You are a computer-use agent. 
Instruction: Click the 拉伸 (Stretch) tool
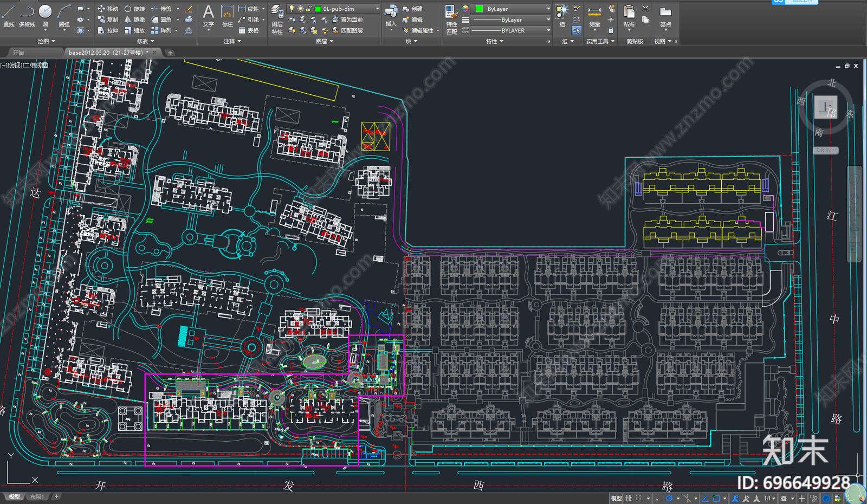click(x=107, y=30)
